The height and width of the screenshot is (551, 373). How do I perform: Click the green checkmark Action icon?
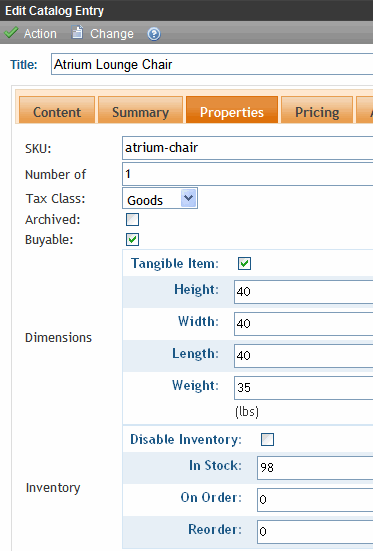pyautogui.click(x=11, y=33)
